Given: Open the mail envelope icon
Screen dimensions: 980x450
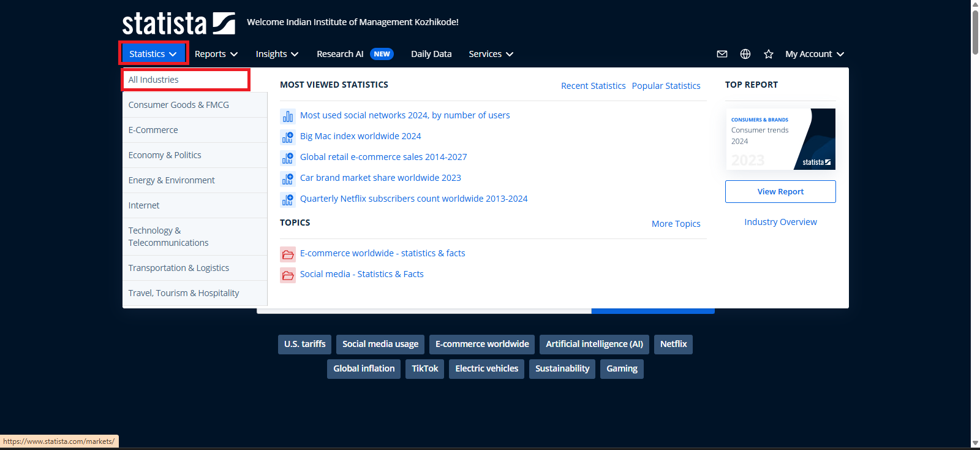Looking at the screenshot, I should [722, 54].
